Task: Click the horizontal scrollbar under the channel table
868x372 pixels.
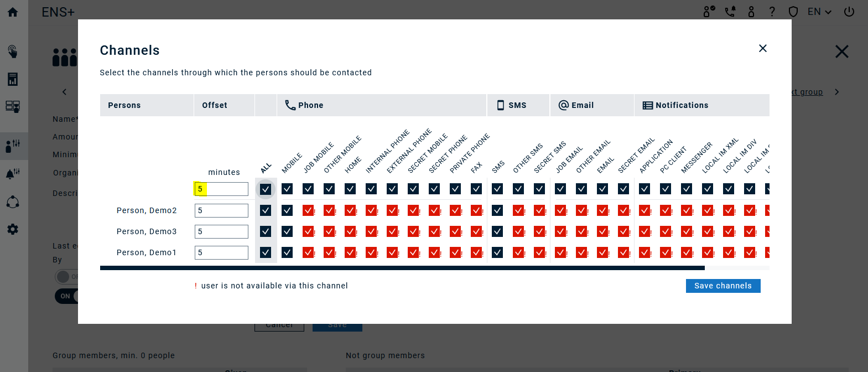Action: (402, 268)
